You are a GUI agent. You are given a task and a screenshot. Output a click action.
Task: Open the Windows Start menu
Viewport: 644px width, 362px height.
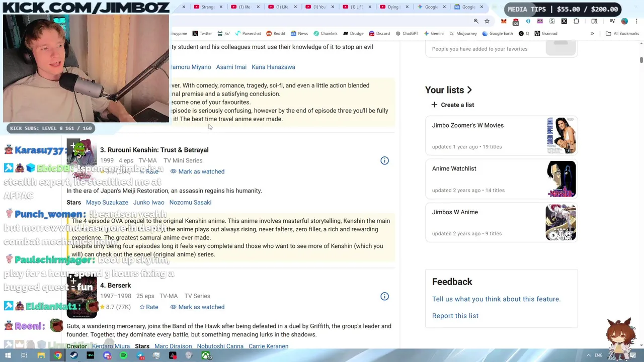click(x=8, y=355)
